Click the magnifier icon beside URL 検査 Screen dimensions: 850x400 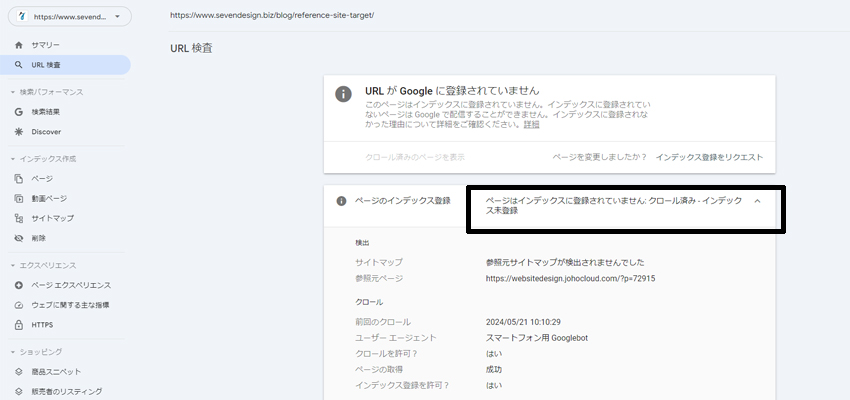click(x=19, y=65)
